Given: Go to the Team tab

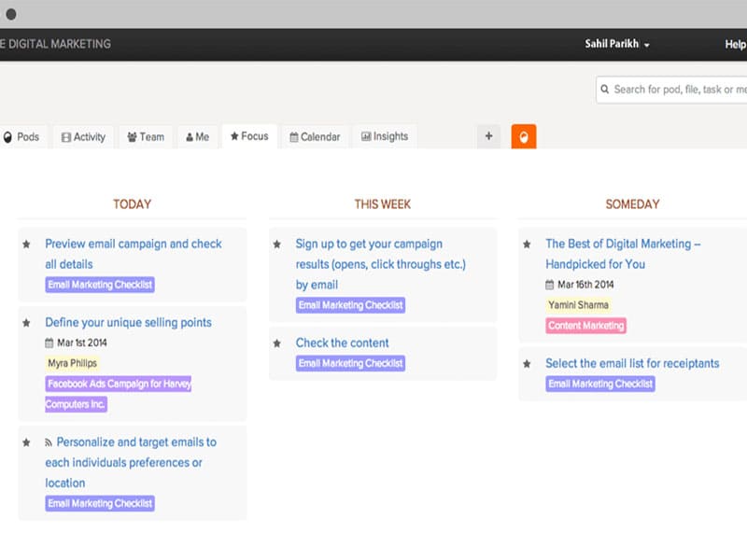Looking at the screenshot, I should click(x=146, y=137).
